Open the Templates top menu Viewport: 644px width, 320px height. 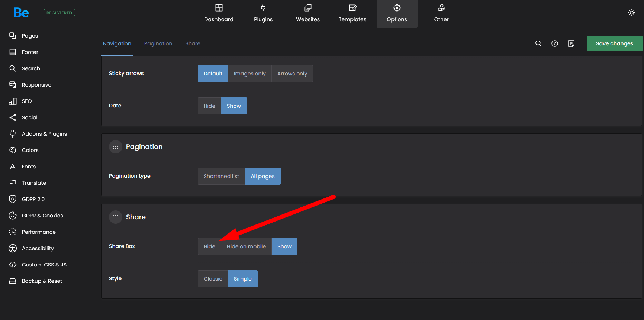pyautogui.click(x=352, y=14)
